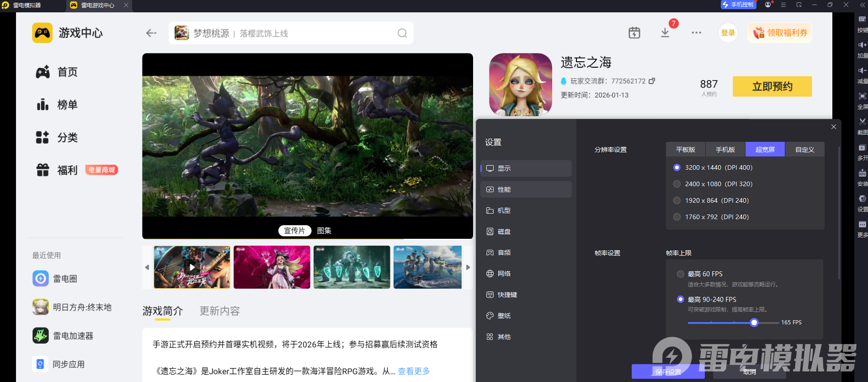Click the 查看更多 link in description

(414, 371)
